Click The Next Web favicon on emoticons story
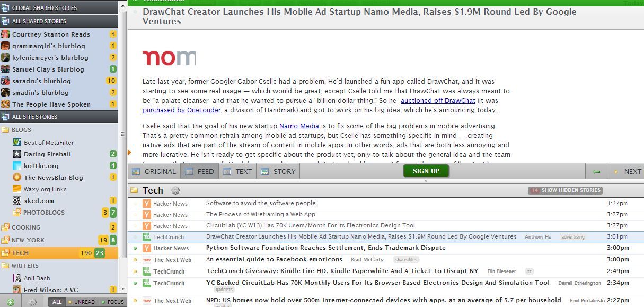This screenshot has width=644, height=307. tap(147, 260)
